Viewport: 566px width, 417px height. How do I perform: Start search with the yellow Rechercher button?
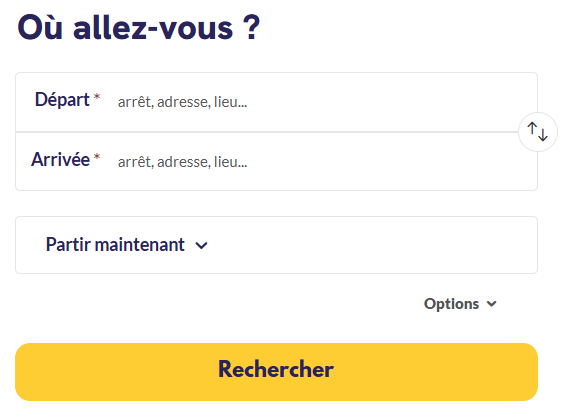pyautogui.click(x=277, y=372)
